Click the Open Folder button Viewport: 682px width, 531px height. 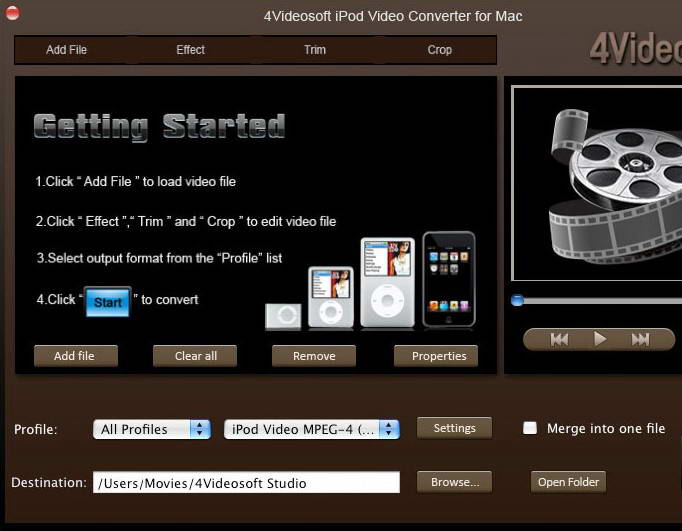[568, 482]
